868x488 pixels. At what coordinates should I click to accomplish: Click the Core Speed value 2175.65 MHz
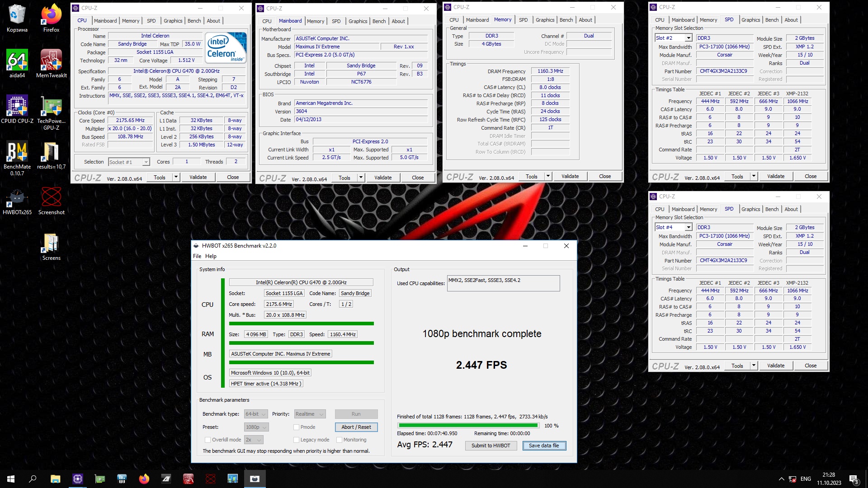click(130, 121)
